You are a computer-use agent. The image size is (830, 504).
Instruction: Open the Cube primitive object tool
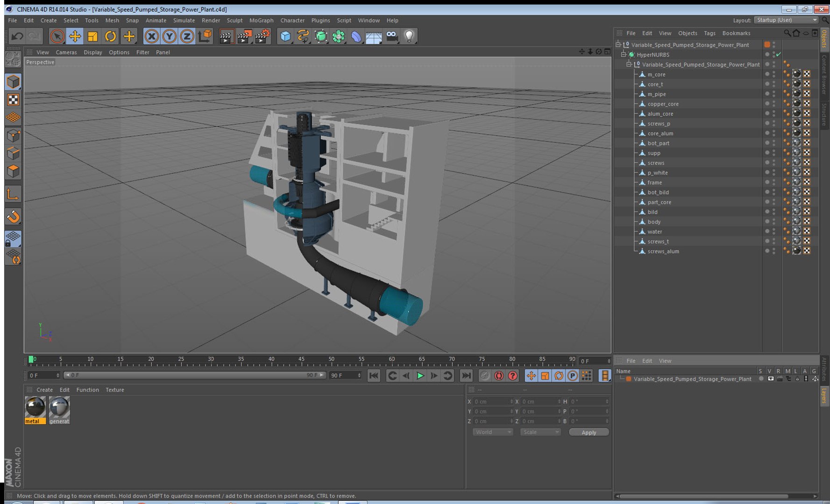coord(285,36)
